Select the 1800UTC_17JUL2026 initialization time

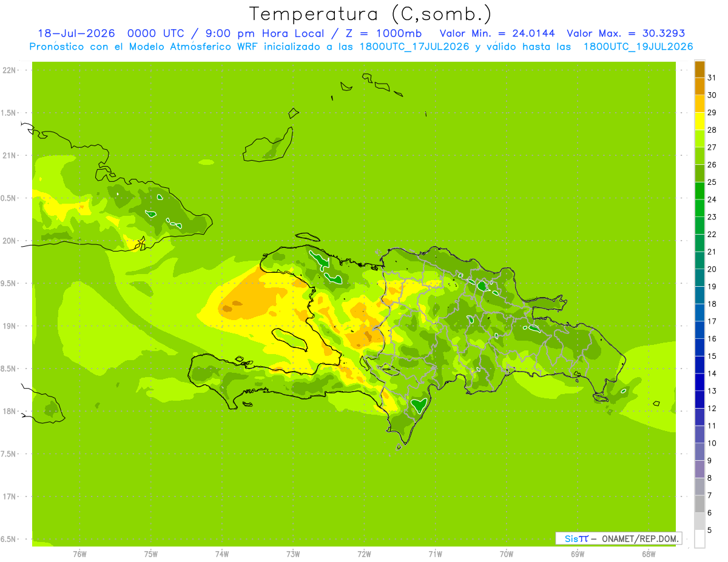tap(416, 47)
